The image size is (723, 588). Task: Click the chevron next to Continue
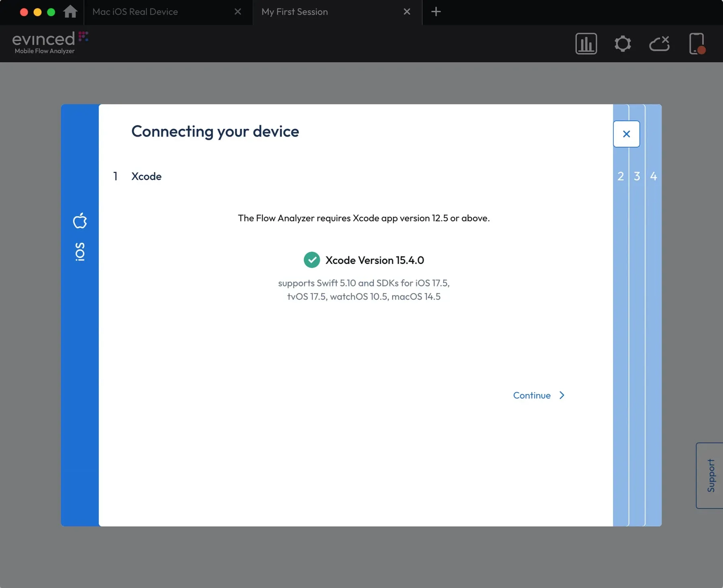pyautogui.click(x=562, y=395)
